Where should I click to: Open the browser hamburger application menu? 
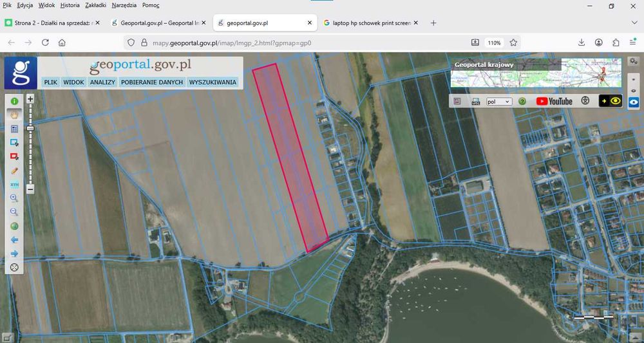633,42
